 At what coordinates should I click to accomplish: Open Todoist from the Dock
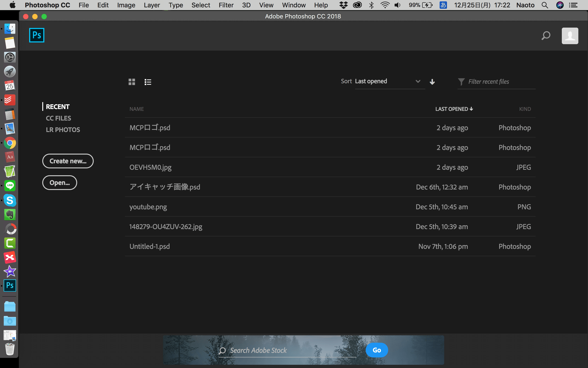point(10,100)
